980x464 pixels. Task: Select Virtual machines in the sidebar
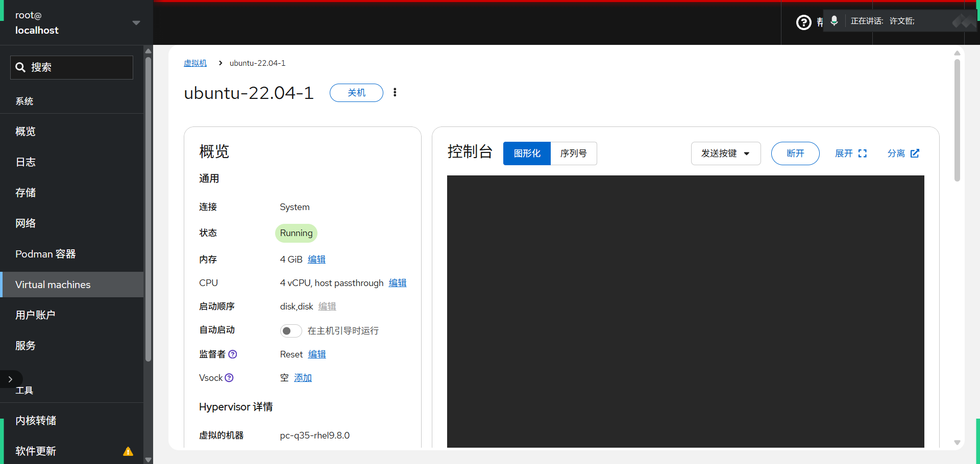click(x=71, y=285)
